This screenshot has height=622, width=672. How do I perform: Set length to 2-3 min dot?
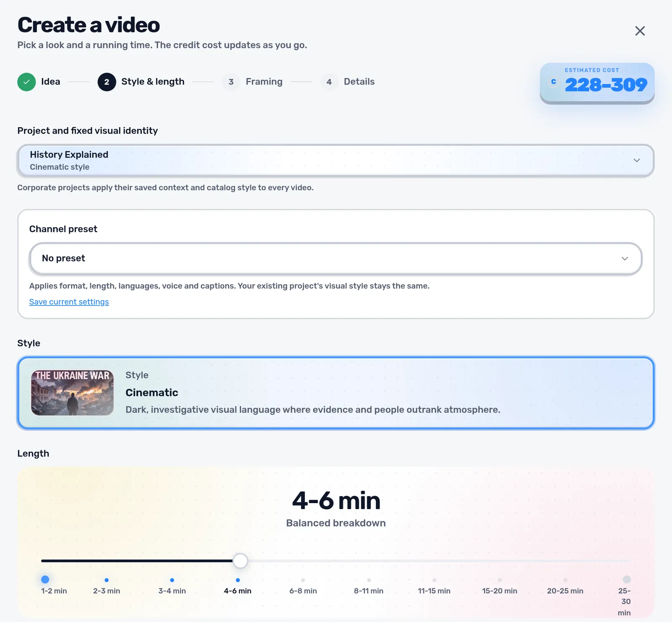pyautogui.click(x=107, y=580)
